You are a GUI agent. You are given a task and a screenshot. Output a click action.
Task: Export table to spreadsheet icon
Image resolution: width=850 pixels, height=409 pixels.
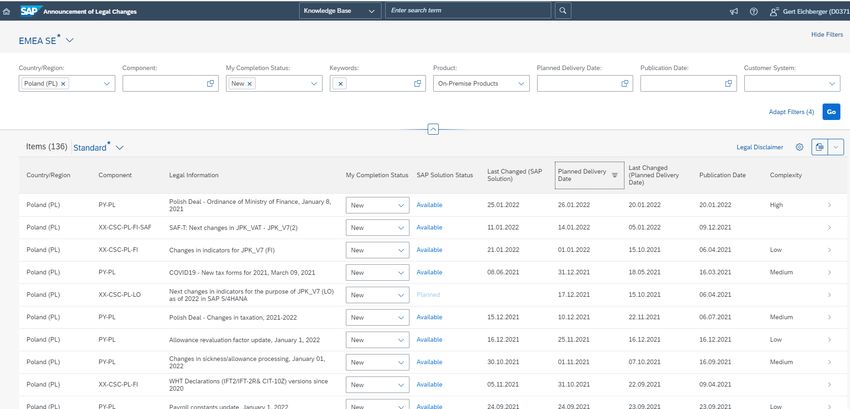[x=820, y=147]
